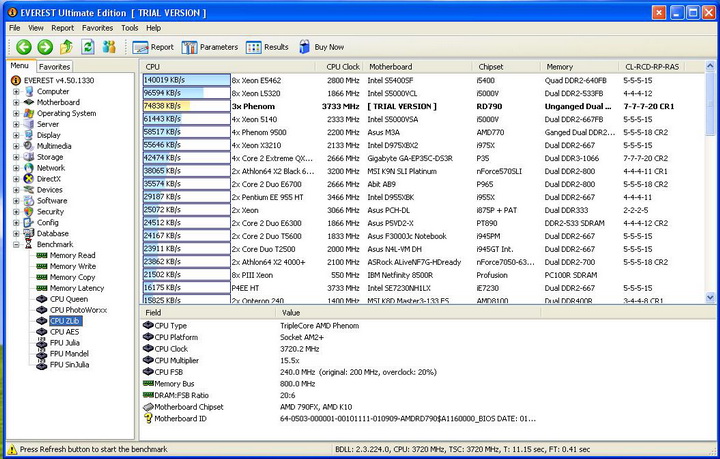Click the 96594 KB/s result bar
Screen dimensions: 720x459
click(x=186, y=93)
